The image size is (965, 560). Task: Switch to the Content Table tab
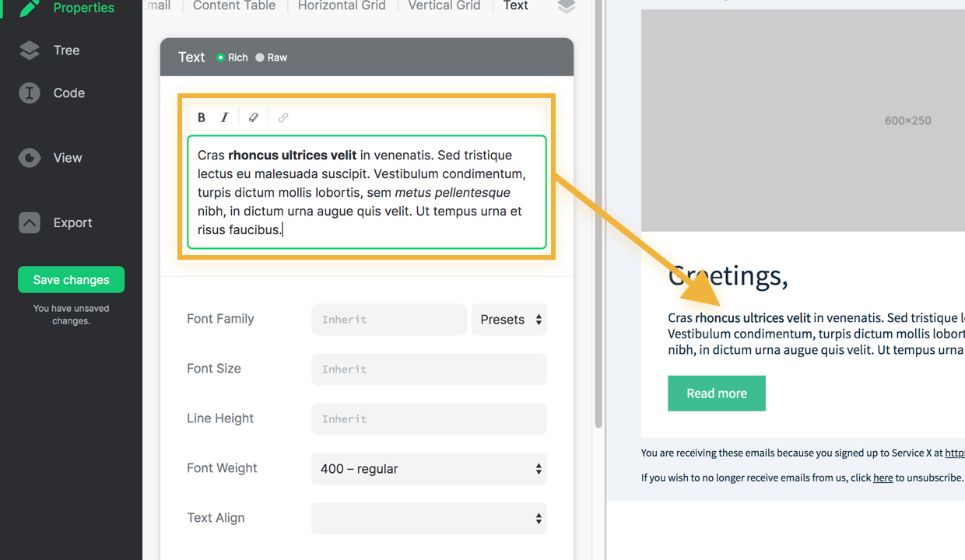point(233,6)
